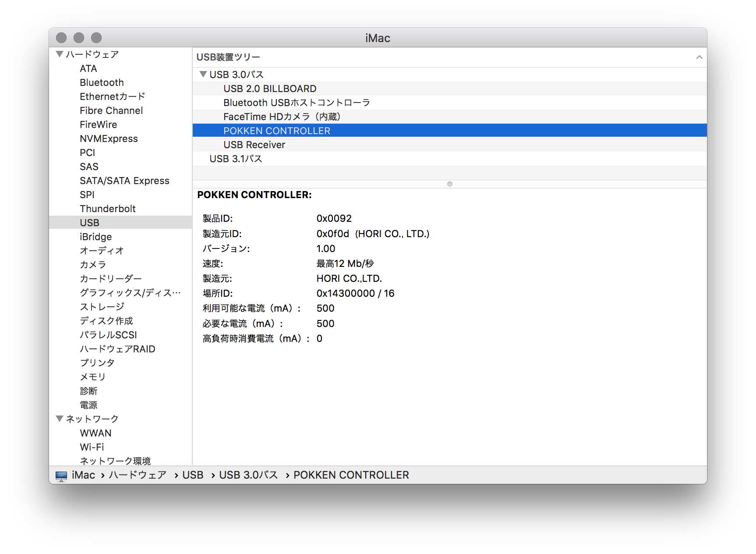Click USB in the path bar
Screen dimensions: 756x554
(x=193, y=475)
